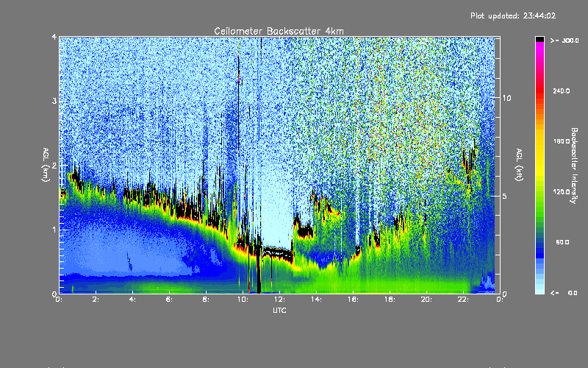Viewport: 588px width, 368px height.
Task: Click the "5" tick on the kft axis
Action: [505, 197]
